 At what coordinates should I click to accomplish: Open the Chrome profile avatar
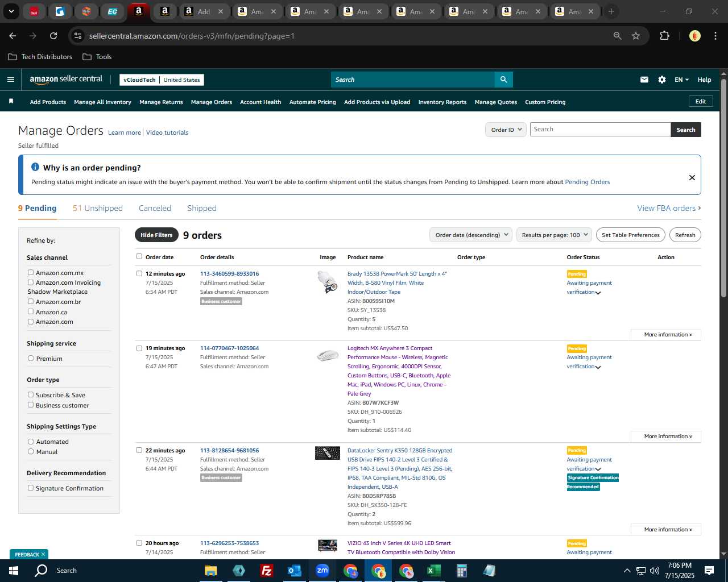[x=694, y=36]
